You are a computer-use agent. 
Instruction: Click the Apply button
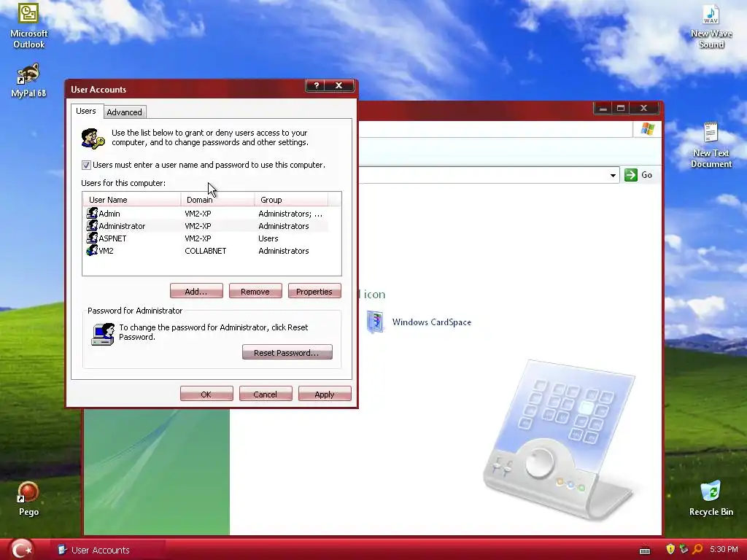(x=325, y=394)
